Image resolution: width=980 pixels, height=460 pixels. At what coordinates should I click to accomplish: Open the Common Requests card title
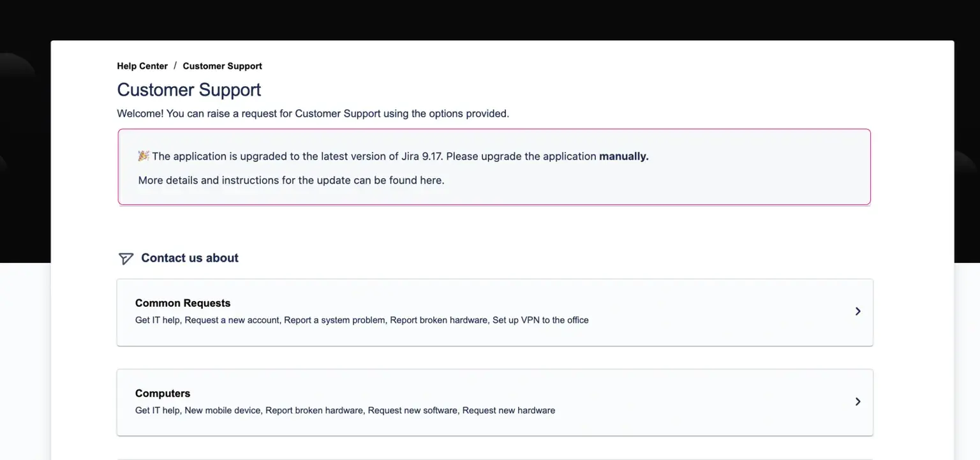[x=182, y=303]
